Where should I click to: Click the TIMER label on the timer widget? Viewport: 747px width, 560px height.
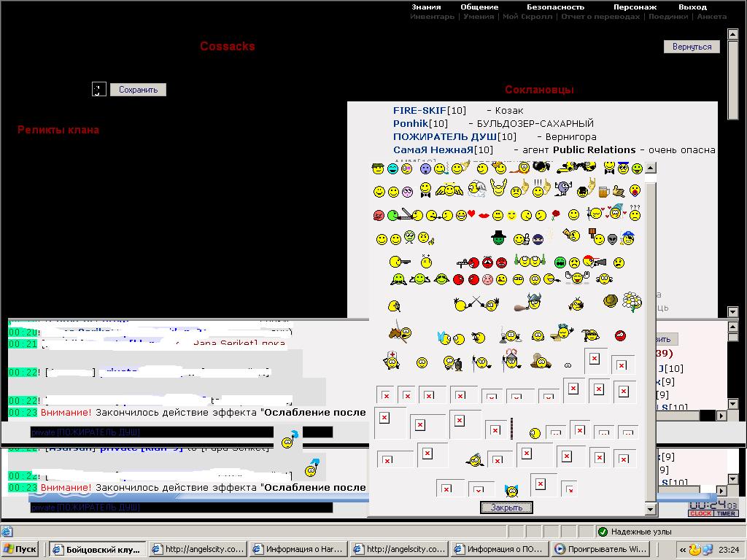tap(726, 513)
